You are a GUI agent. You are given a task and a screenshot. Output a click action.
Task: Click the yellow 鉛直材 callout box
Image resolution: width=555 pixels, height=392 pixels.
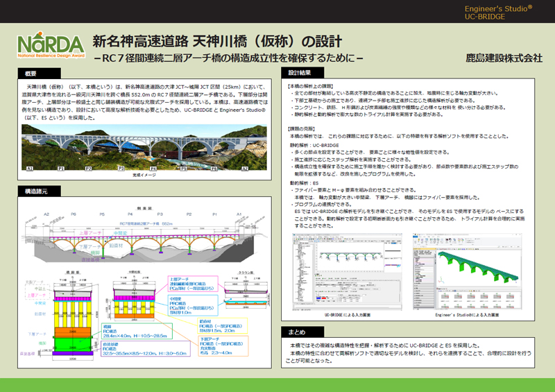(222, 326)
